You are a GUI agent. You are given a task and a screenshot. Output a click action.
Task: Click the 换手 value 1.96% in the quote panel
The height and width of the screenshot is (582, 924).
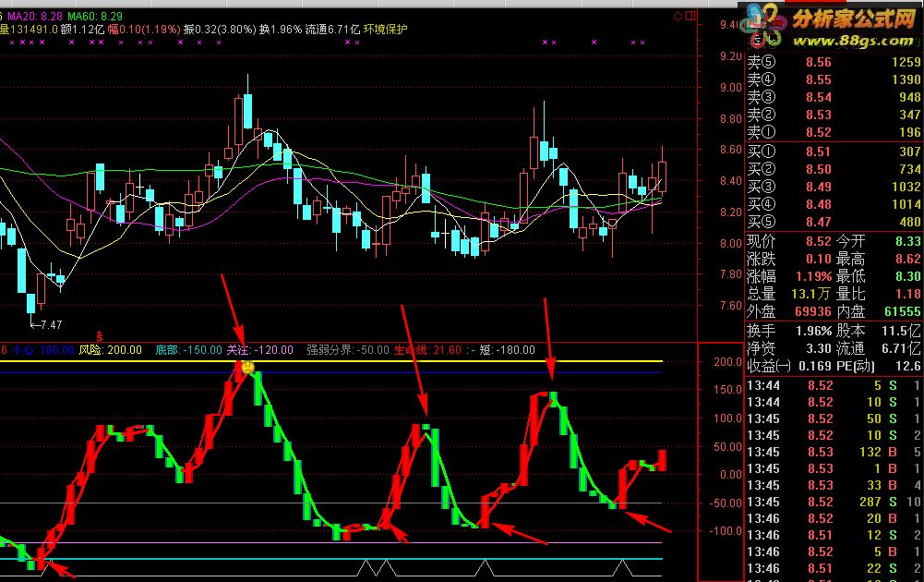814,331
